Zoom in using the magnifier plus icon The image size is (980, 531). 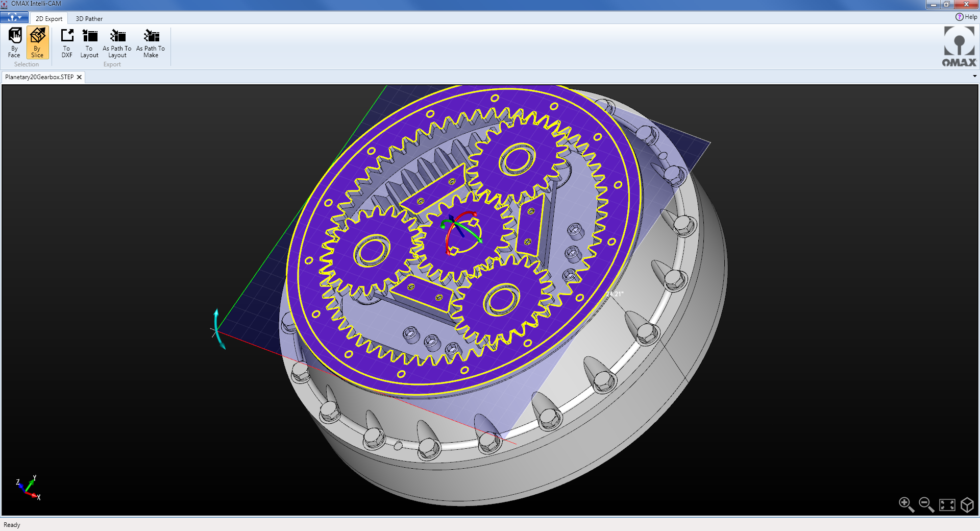click(906, 505)
